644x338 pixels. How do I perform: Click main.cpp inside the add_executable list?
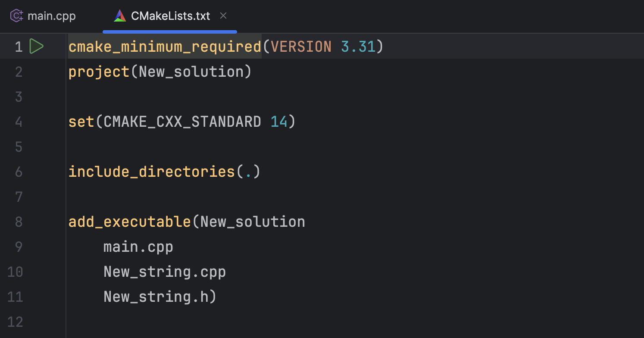coord(138,247)
